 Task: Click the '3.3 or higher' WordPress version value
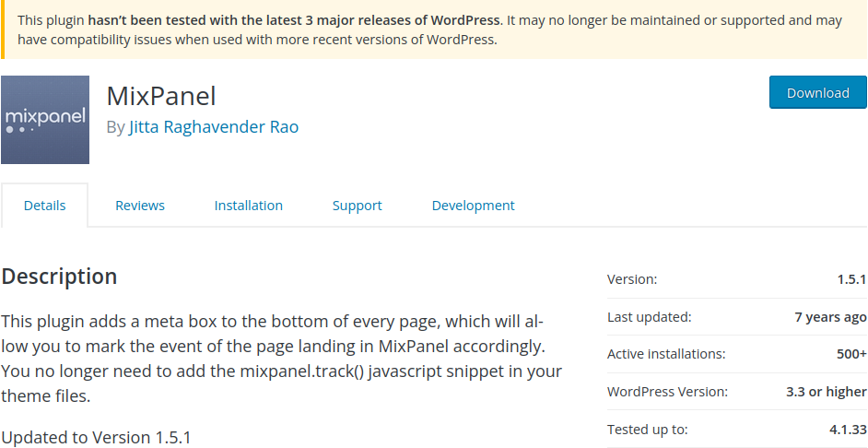[x=826, y=392]
